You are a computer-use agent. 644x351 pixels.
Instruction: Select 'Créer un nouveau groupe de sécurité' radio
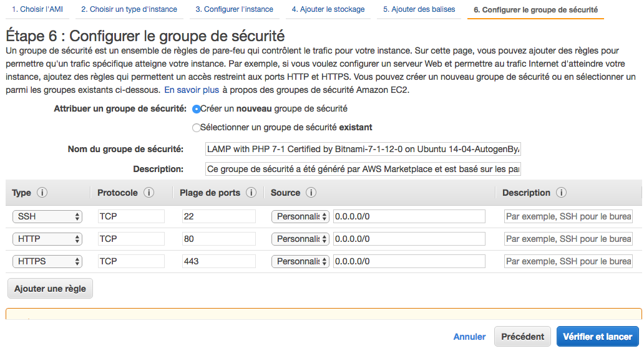(197, 109)
